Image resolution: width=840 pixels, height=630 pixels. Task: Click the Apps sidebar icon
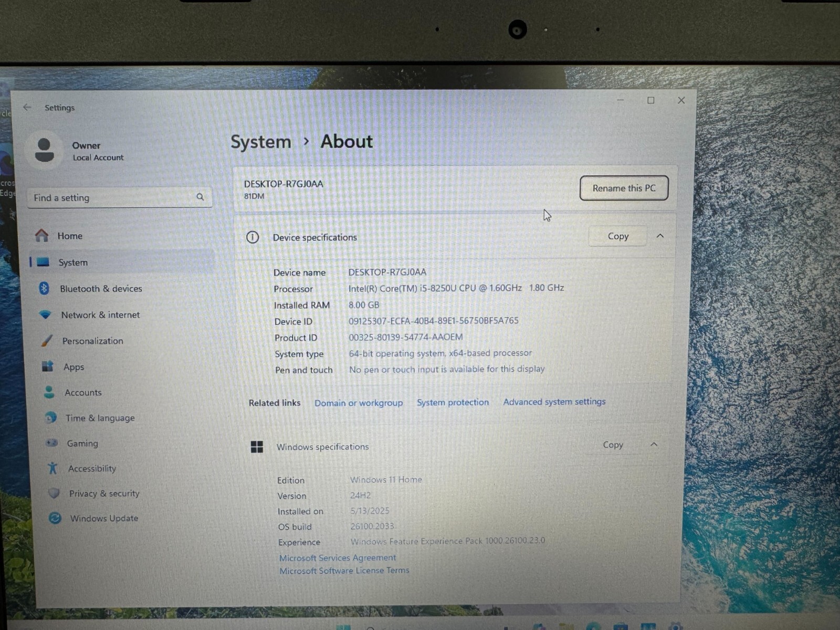pyautogui.click(x=48, y=366)
